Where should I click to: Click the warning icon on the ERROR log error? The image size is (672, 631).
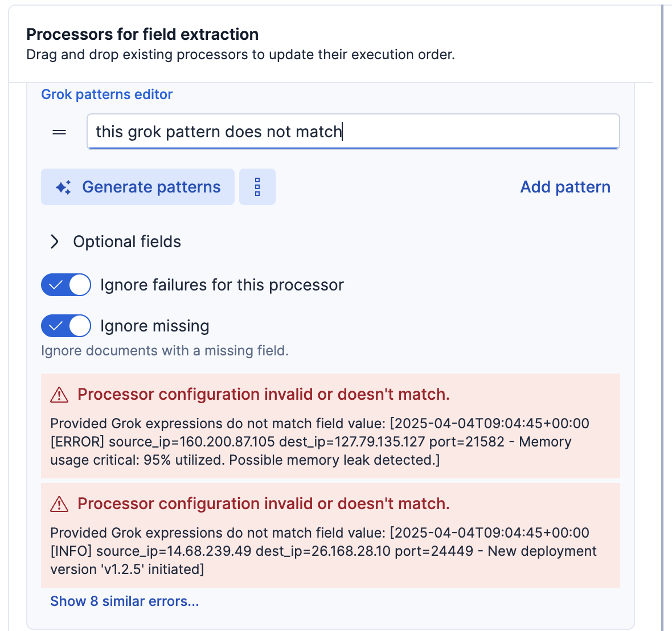[x=59, y=395]
